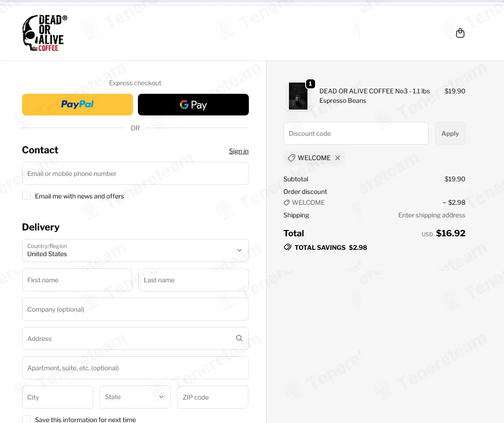
Task: Expand the State dropdown
Action: click(x=135, y=397)
